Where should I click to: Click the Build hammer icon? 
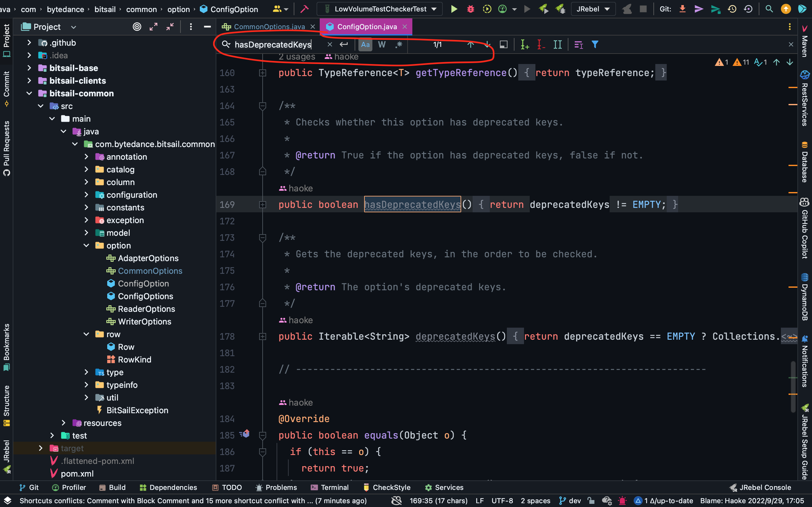click(x=304, y=9)
